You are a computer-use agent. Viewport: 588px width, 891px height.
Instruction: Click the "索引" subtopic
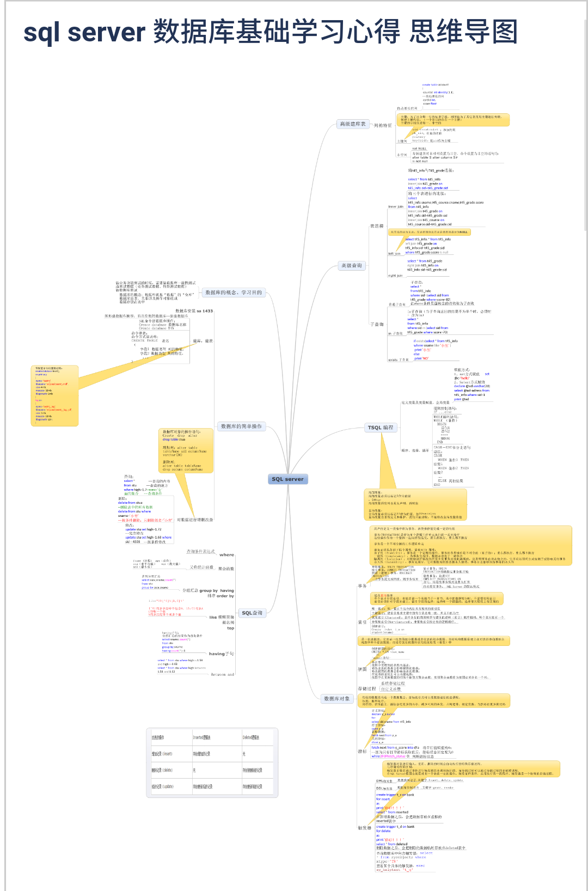[362, 622]
